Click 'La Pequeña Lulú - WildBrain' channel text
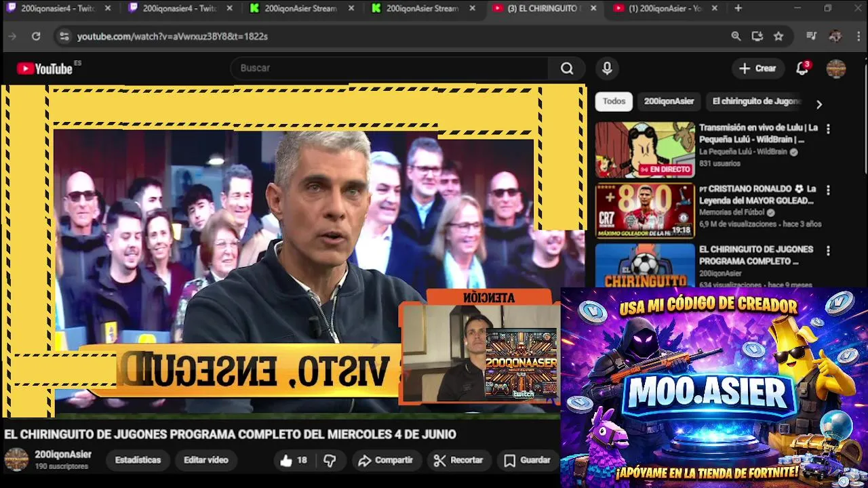 point(744,152)
